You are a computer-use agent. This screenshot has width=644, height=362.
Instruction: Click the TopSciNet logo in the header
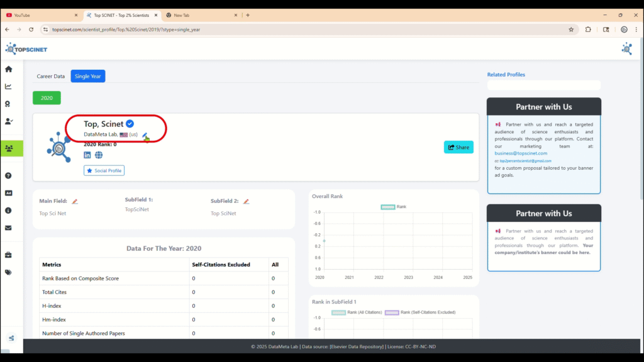tap(26, 49)
